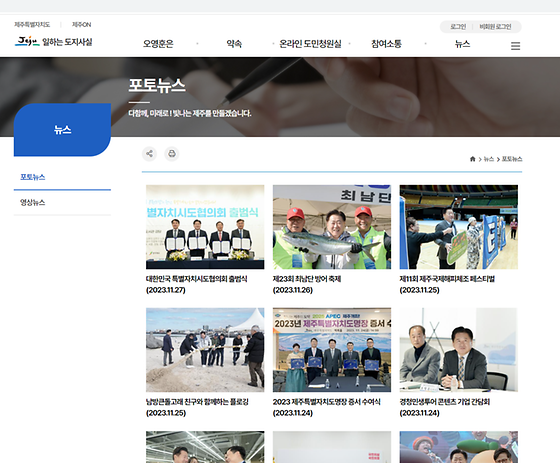The height and width of the screenshot is (463, 560).
Task: Click title 대한민국 특별자치시도협의회 출범식
Action: [196, 279]
